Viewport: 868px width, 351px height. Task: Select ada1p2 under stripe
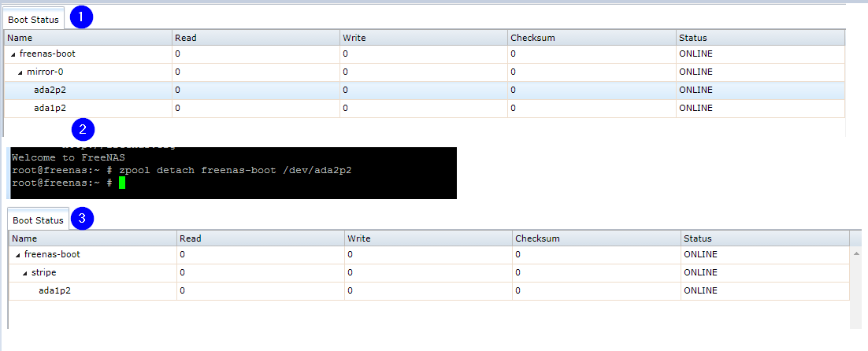tap(429, 290)
